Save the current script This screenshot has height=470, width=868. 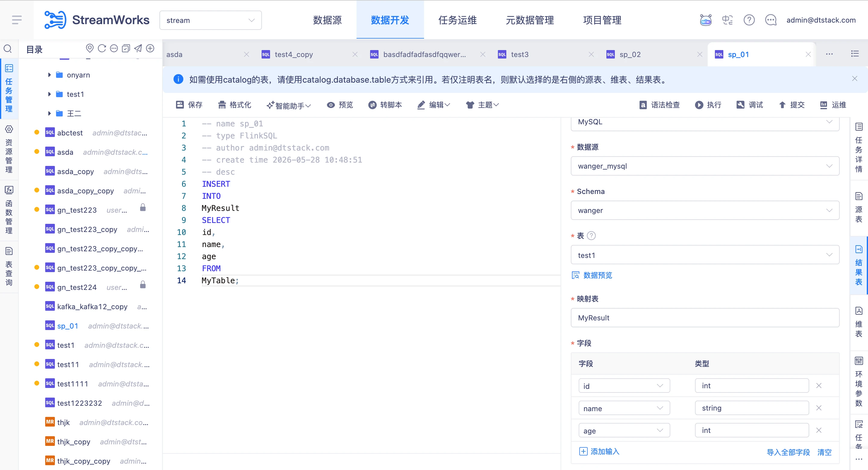[x=189, y=105]
